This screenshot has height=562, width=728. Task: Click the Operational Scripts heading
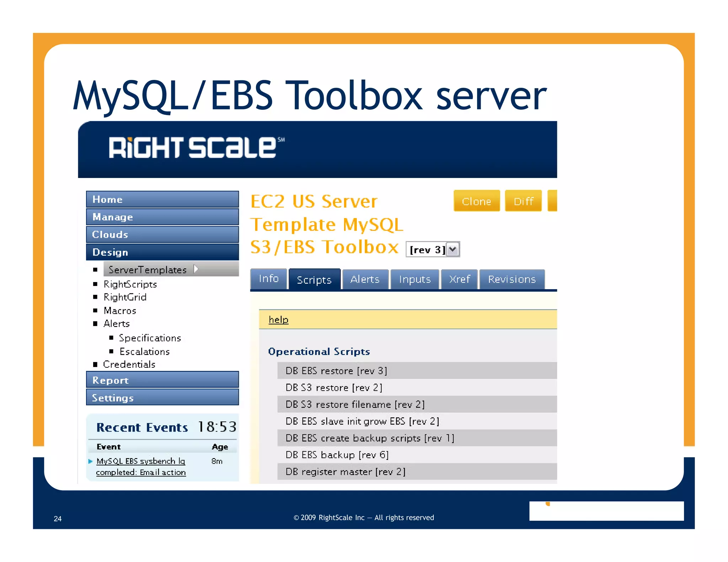click(x=319, y=351)
